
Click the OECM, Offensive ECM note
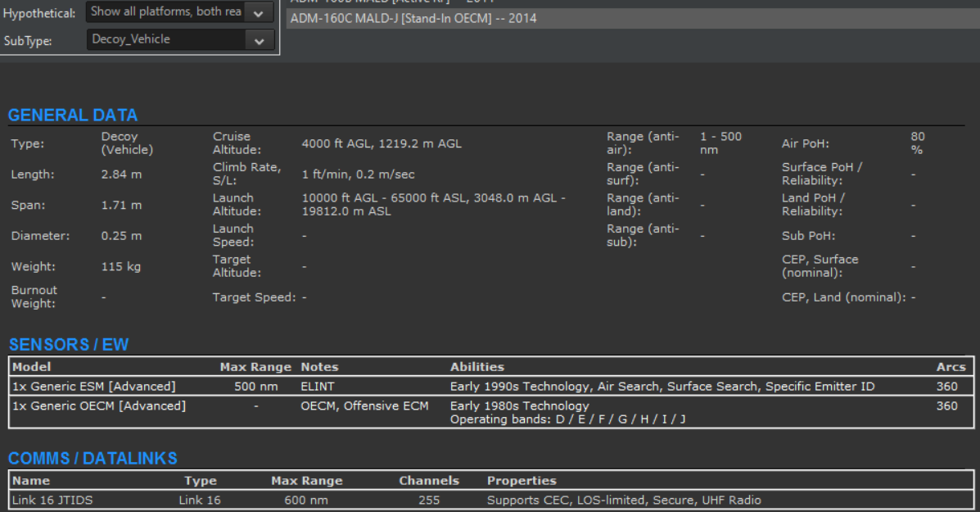[364, 406]
